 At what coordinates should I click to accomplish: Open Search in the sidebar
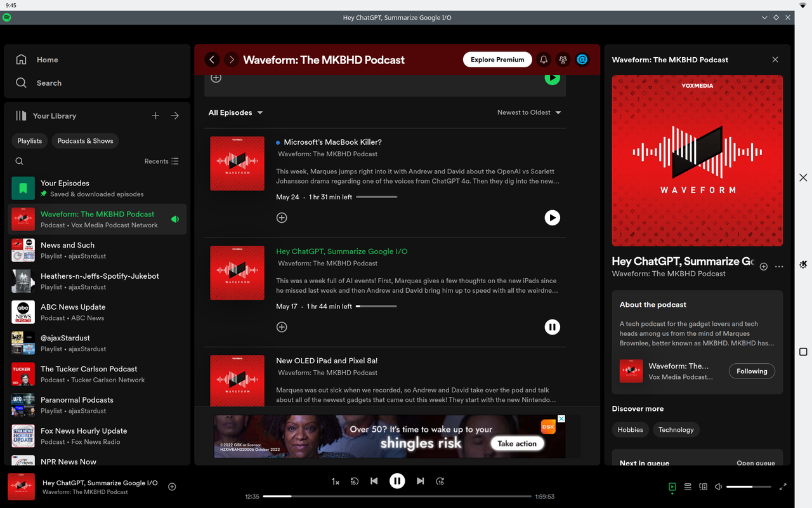click(39, 83)
